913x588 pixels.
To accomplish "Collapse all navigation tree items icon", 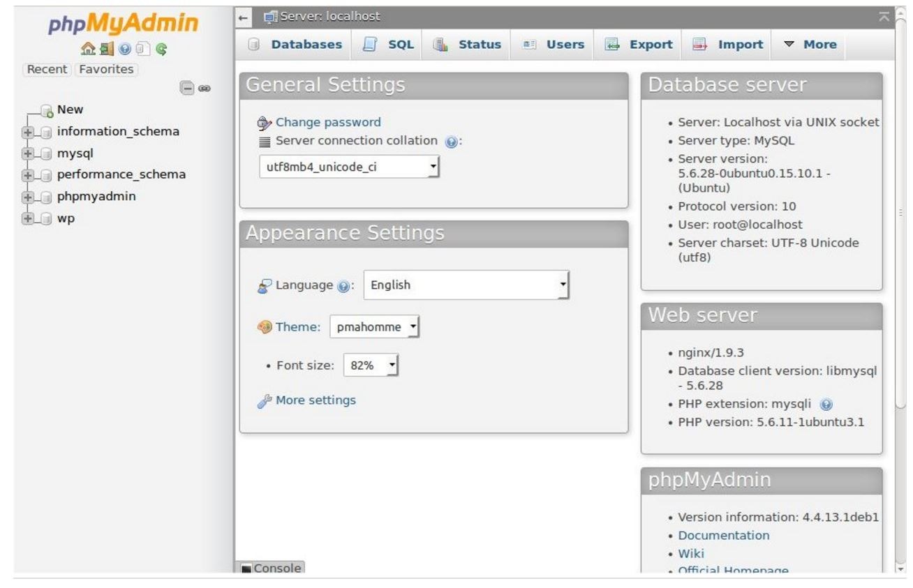I will 186,88.
